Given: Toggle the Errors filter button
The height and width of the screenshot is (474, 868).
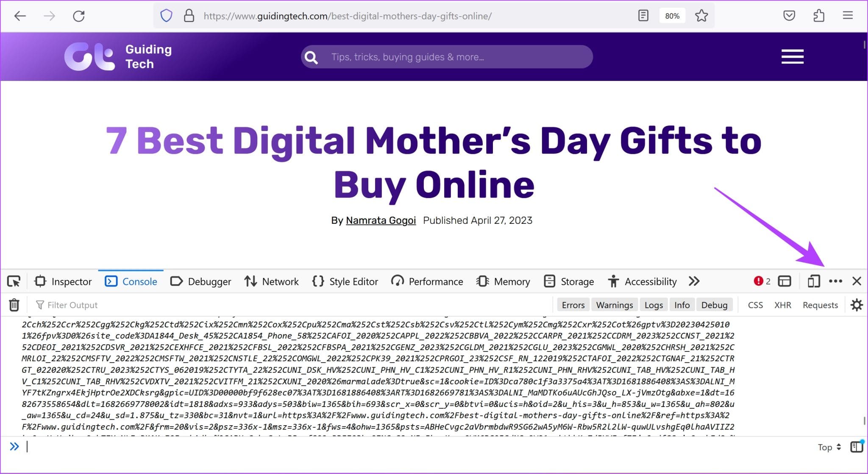Looking at the screenshot, I should pyautogui.click(x=573, y=304).
